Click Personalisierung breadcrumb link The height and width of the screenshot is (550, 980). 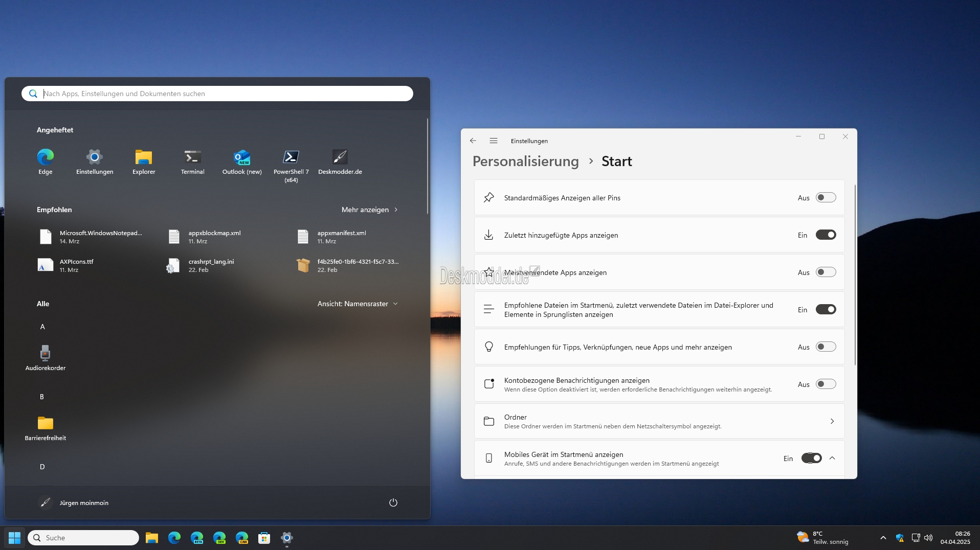tap(525, 161)
